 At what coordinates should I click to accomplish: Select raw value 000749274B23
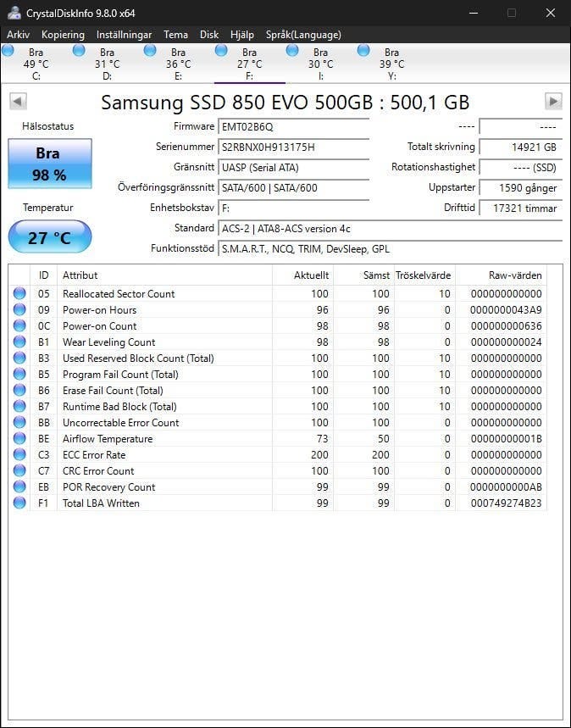tap(506, 503)
